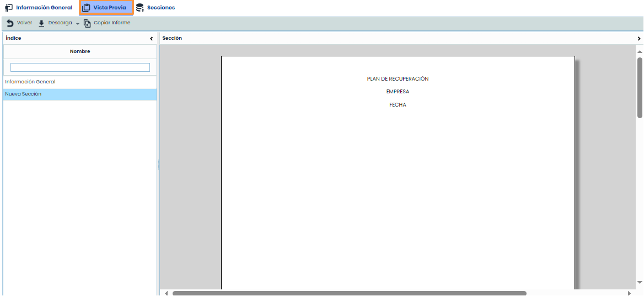Open the Descarga dropdown arrow

(78, 24)
